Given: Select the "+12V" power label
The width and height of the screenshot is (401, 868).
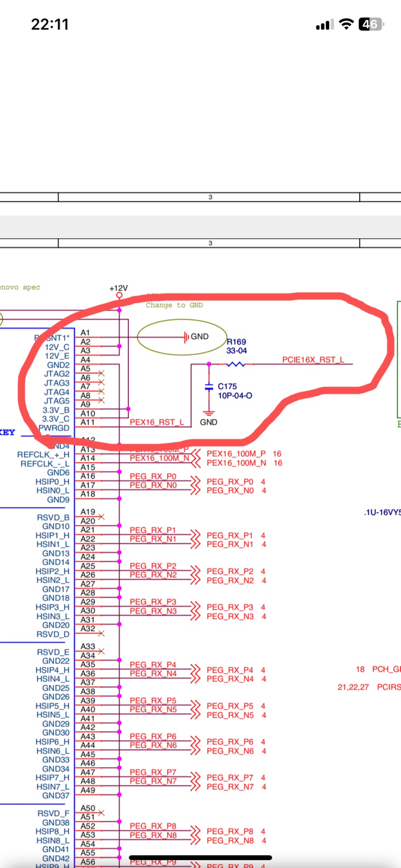Looking at the screenshot, I should pos(119,288).
